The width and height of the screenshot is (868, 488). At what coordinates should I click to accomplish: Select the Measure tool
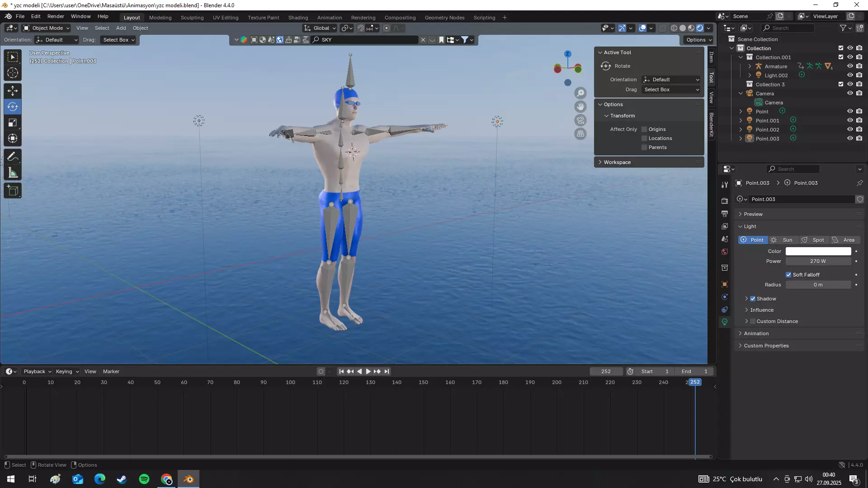pyautogui.click(x=13, y=173)
